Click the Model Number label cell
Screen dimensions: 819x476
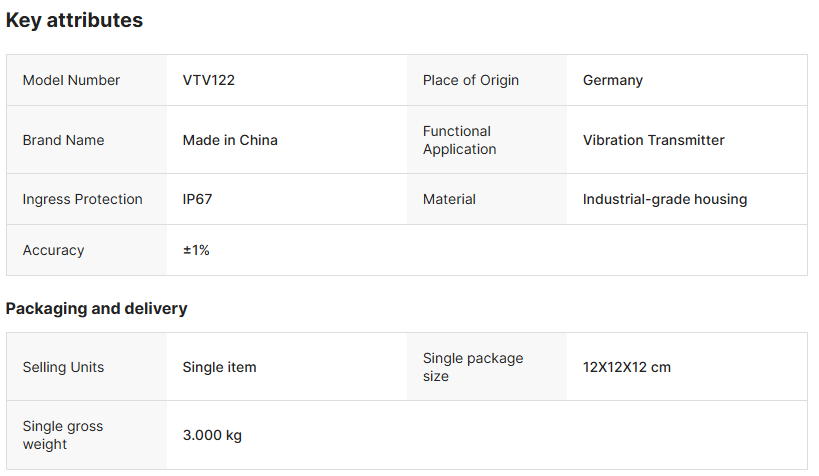coord(71,80)
